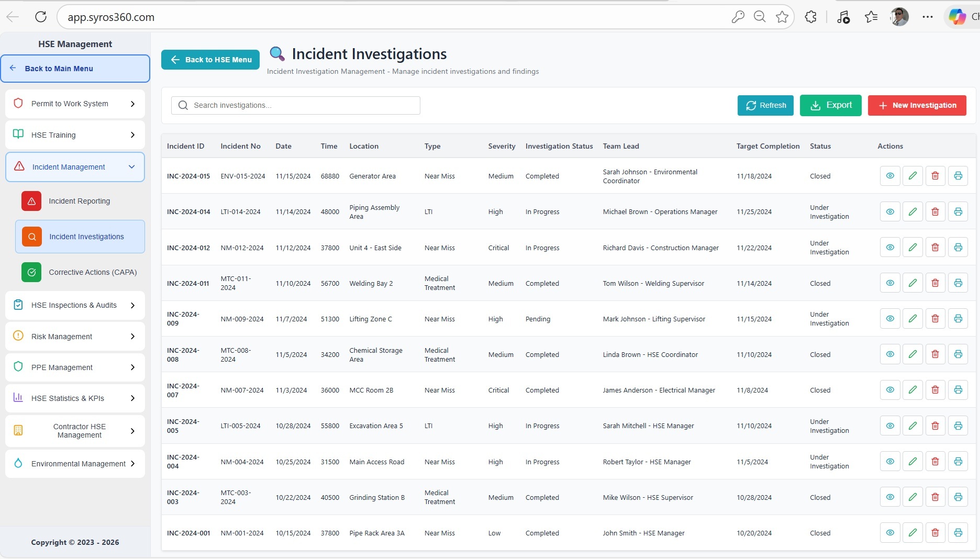Delete the INC-2024-005 row via trash icon
Viewport: 980px width, 559px height.
[935, 426]
